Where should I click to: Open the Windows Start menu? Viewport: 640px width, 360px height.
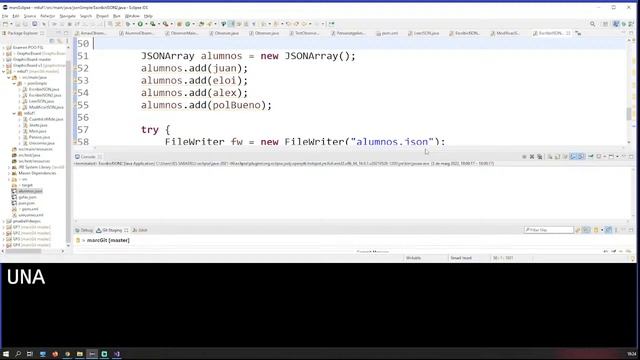point(6,354)
